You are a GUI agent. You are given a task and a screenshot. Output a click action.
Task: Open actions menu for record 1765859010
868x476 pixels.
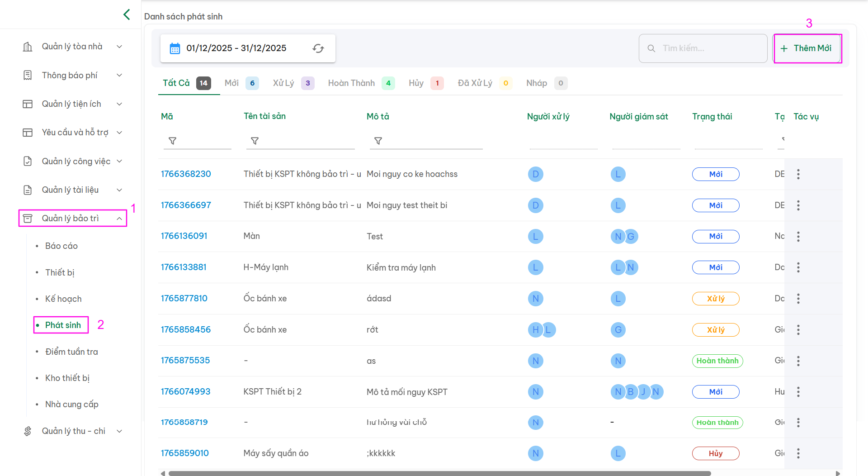(x=798, y=453)
